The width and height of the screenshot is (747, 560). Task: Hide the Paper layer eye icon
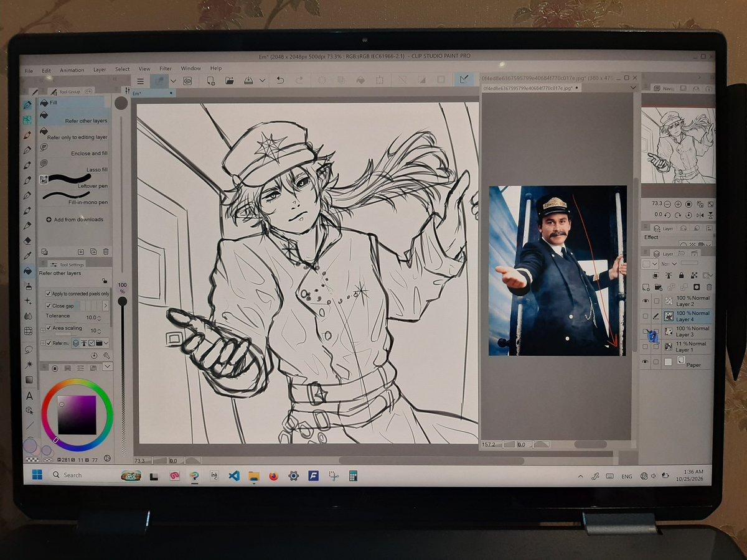coord(646,362)
